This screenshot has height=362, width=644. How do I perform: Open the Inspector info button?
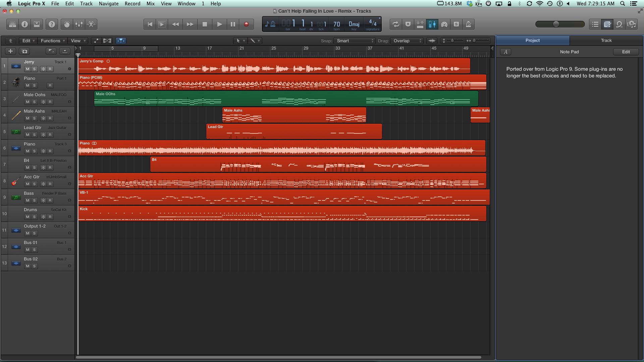[x=24, y=24]
